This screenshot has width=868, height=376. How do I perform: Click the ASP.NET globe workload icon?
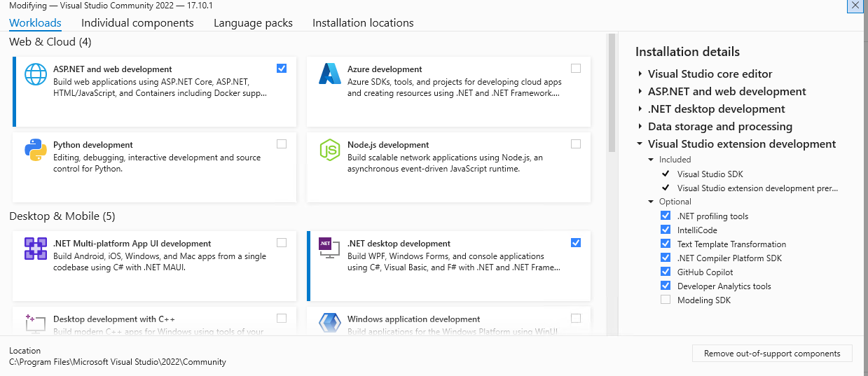pos(36,74)
